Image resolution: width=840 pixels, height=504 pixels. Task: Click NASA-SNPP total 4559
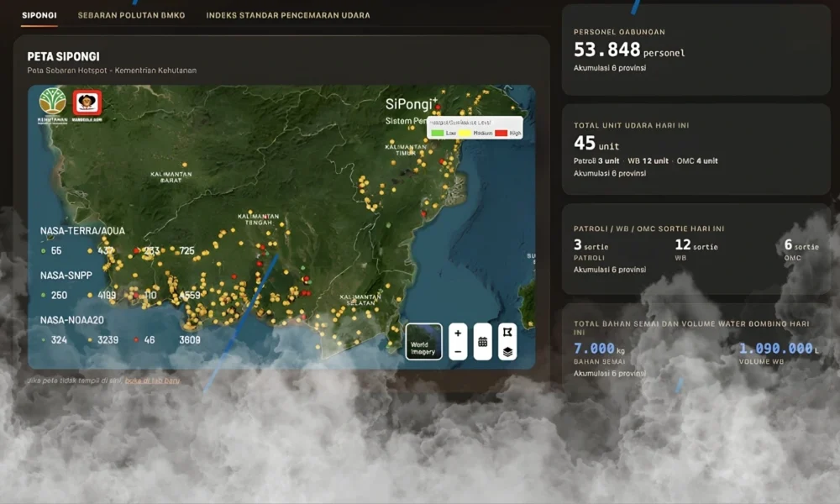190,295
